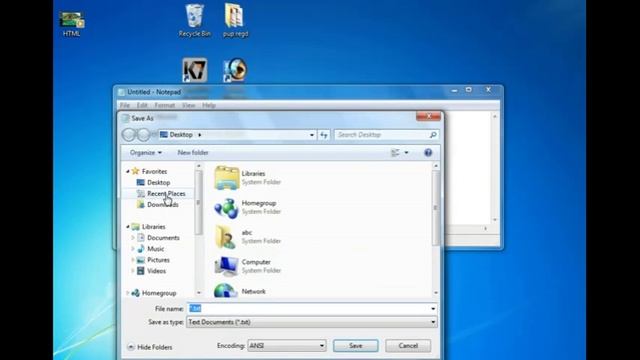
Task: Open the Encoding ANSI dropdown
Action: click(287, 346)
